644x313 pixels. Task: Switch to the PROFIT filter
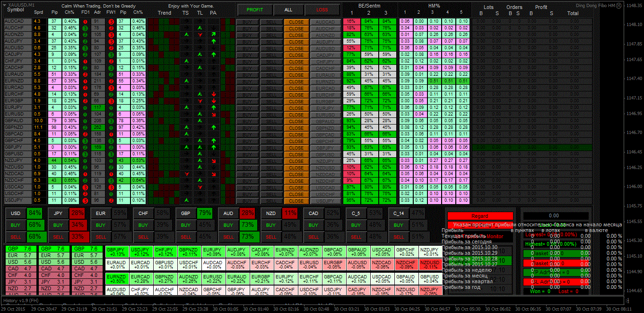255,9
